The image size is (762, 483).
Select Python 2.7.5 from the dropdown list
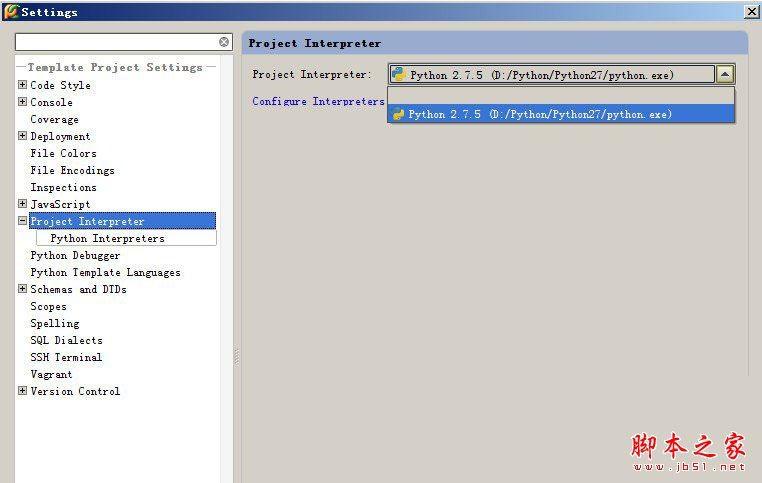[540, 114]
